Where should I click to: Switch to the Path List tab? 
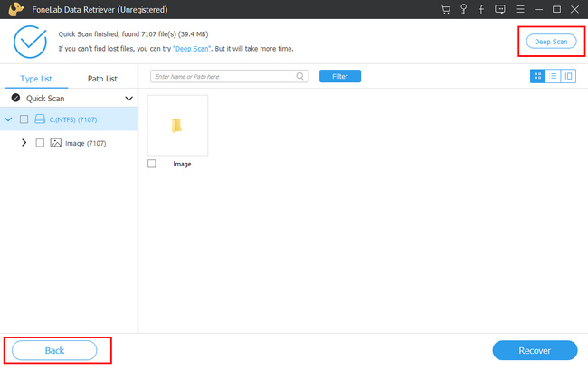pyautogui.click(x=102, y=79)
